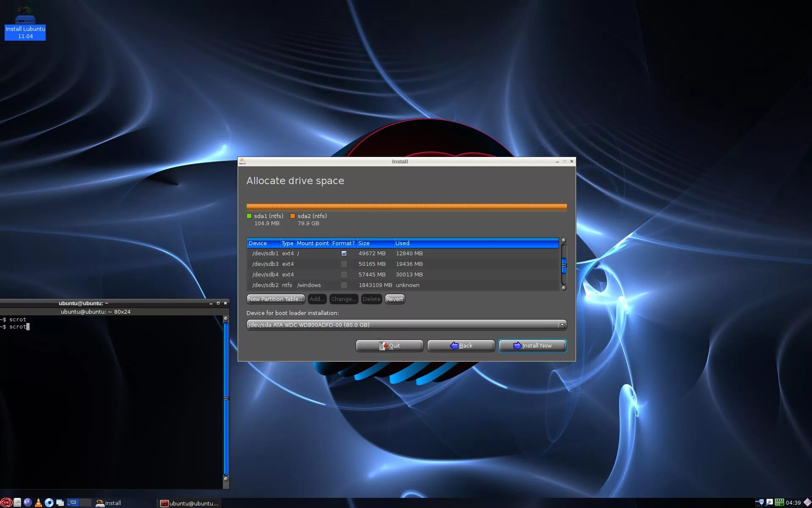This screenshot has height=508, width=812.
Task: Sort the partition list by the Size column
Action: pyautogui.click(x=375, y=243)
